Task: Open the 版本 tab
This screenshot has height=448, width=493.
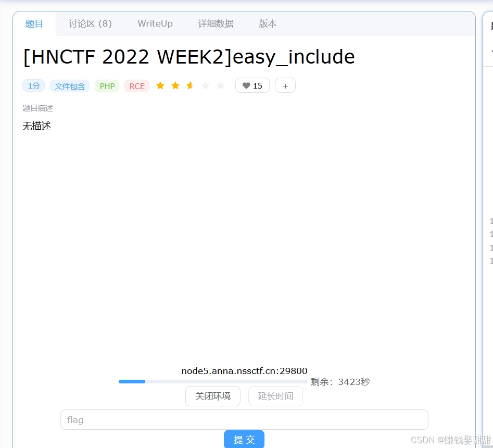Action: pos(268,23)
